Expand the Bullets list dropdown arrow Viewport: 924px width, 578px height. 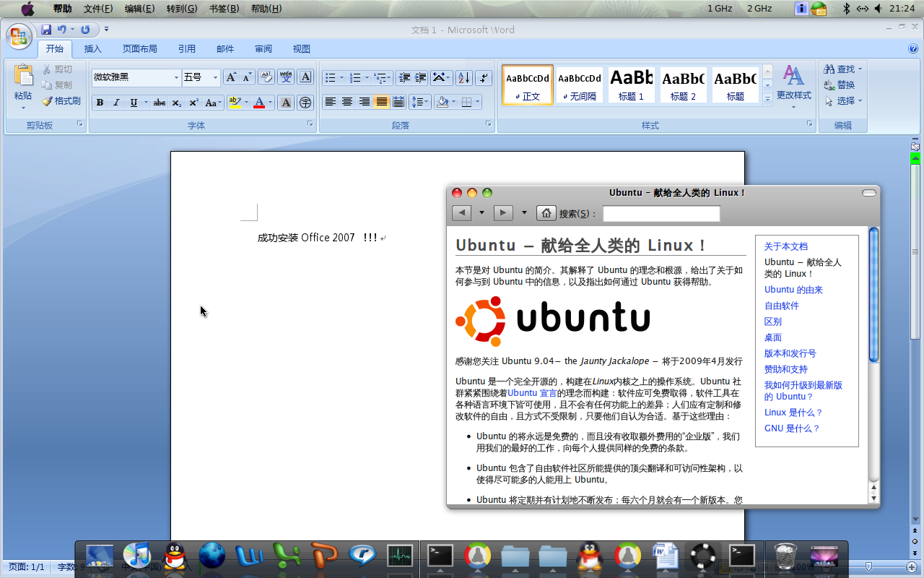(342, 77)
